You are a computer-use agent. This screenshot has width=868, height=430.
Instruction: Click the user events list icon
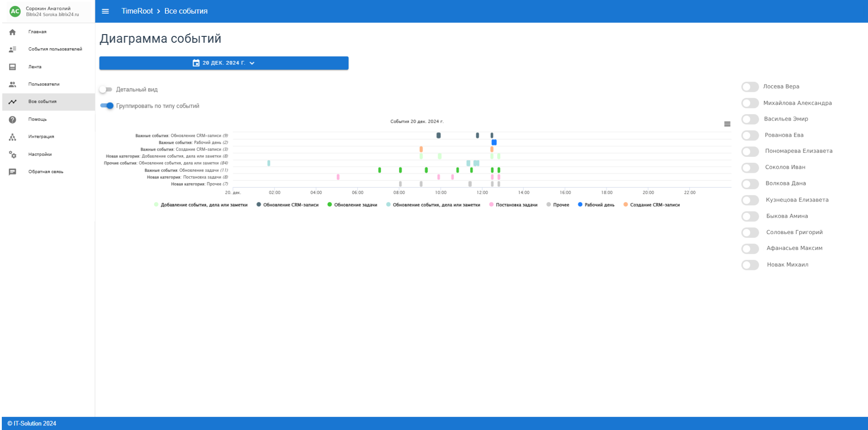(x=12, y=49)
